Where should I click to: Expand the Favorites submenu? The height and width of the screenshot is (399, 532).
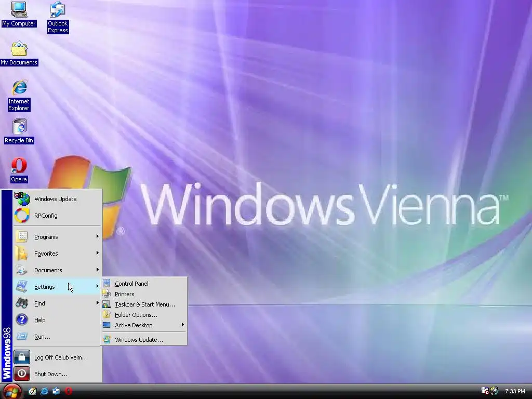(57, 253)
